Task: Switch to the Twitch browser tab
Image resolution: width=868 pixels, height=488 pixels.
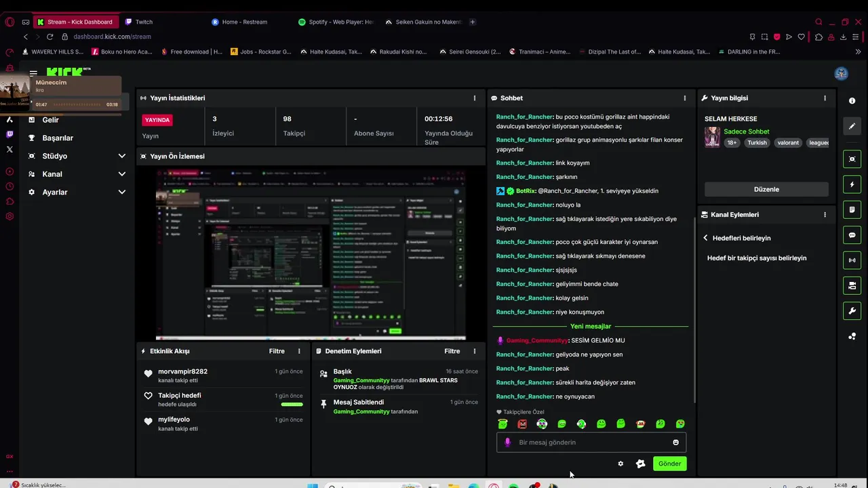Action: pos(144,22)
